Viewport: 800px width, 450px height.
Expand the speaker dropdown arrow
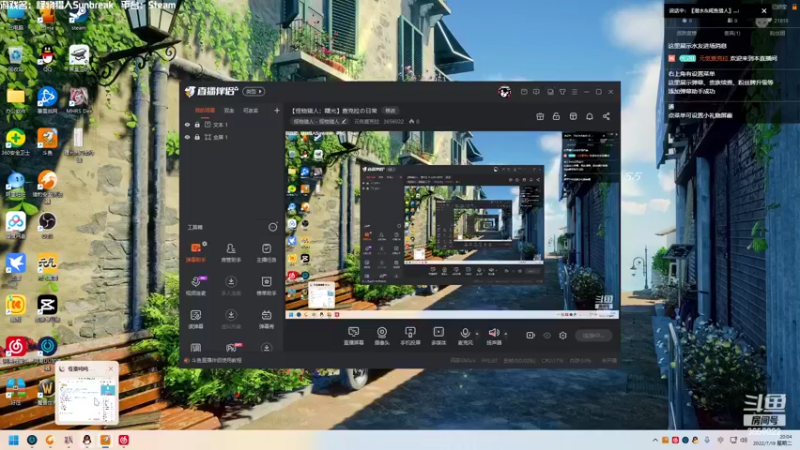pyautogui.click(x=506, y=334)
